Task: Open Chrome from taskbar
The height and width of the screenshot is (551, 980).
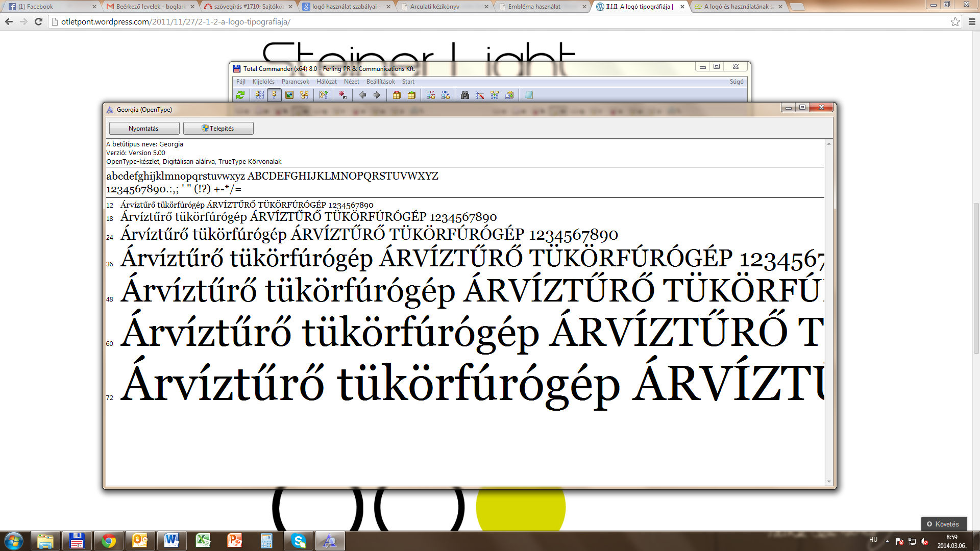Action: [108, 541]
